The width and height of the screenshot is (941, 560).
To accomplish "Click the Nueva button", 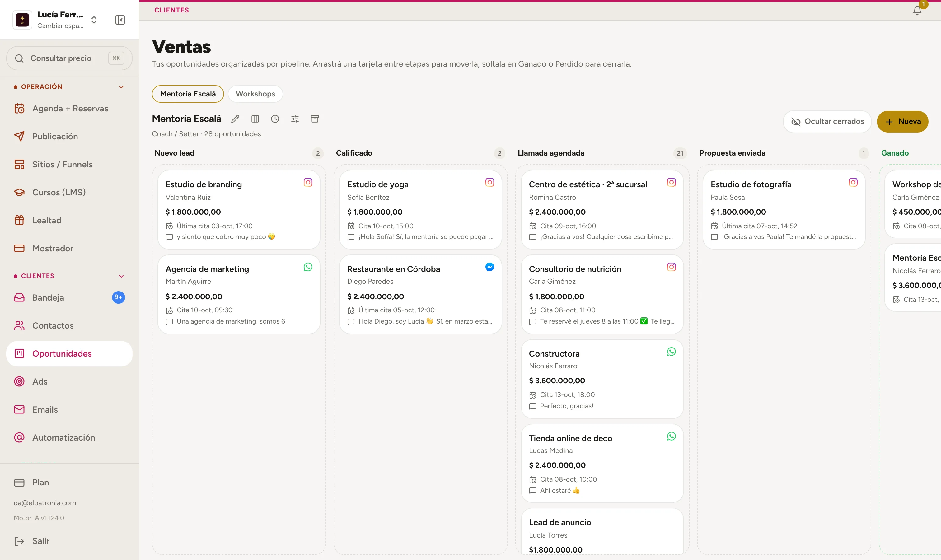I will point(902,122).
